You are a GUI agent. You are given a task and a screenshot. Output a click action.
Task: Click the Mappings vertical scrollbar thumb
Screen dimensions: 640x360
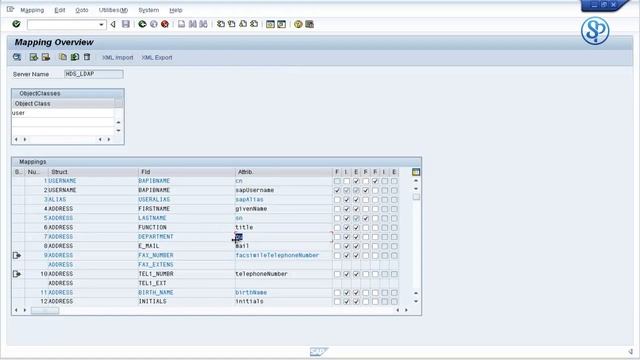[416, 197]
